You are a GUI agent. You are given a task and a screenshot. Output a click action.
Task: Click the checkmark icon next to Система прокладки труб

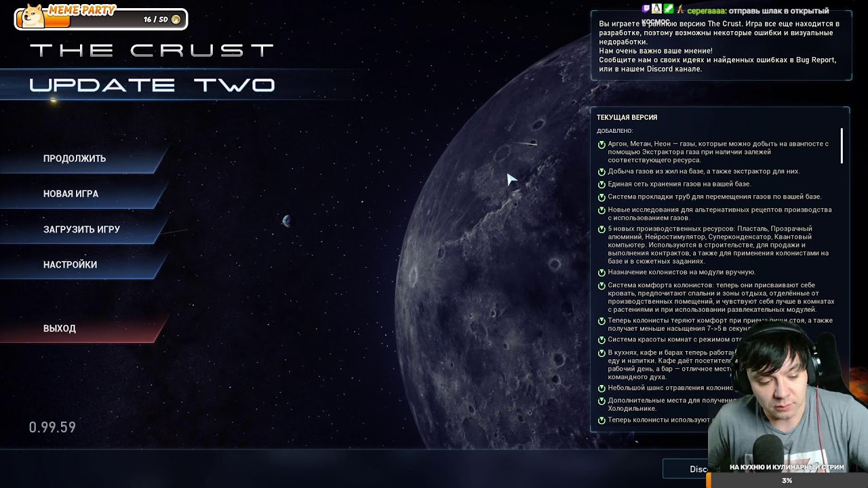coord(601,197)
